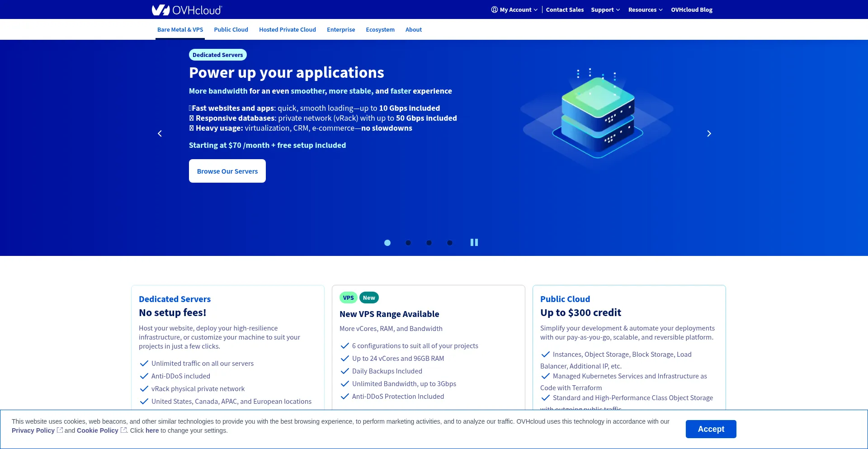Open the Public Cloud card heading
Viewport: 868px width, 449px height.
pyautogui.click(x=565, y=299)
